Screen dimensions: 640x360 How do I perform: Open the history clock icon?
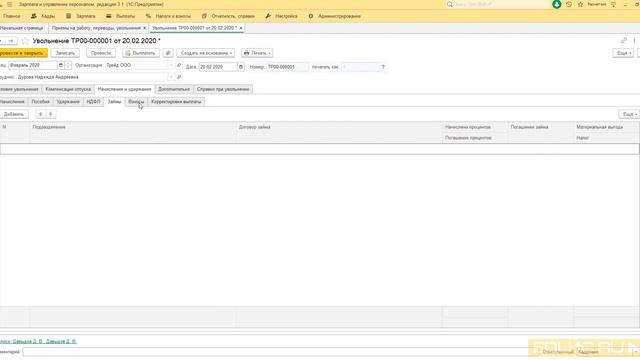click(x=569, y=4)
